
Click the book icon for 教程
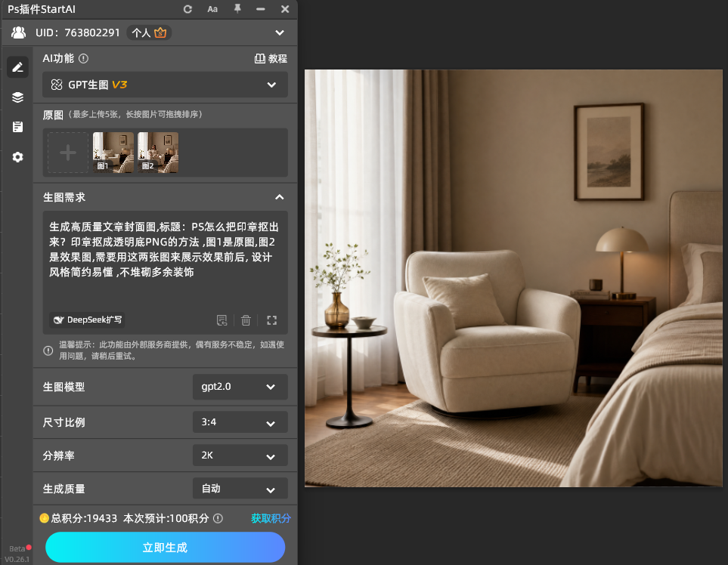[x=260, y=58]
